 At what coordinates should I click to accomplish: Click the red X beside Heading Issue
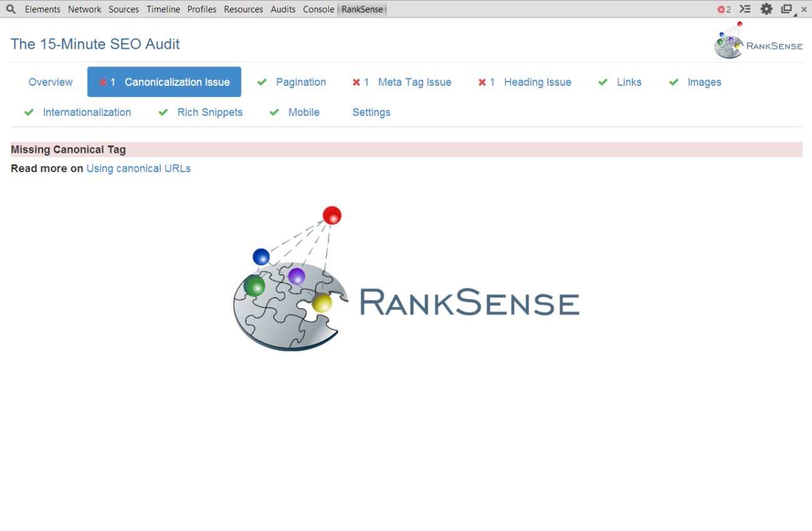tap(483, 82)
